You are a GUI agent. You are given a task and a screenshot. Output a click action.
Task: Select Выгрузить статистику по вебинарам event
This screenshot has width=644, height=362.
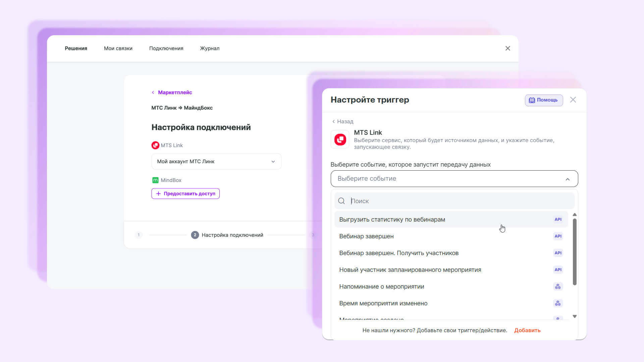coord(451,220)
